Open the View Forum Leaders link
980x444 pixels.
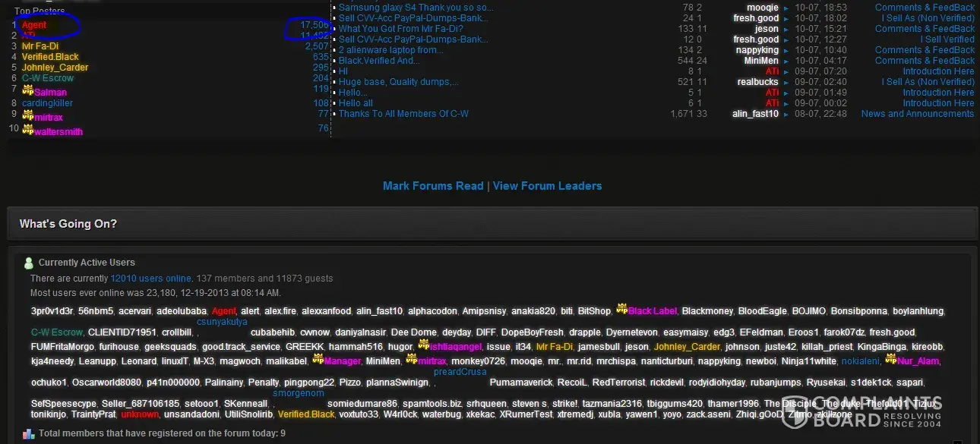(547, 186)
